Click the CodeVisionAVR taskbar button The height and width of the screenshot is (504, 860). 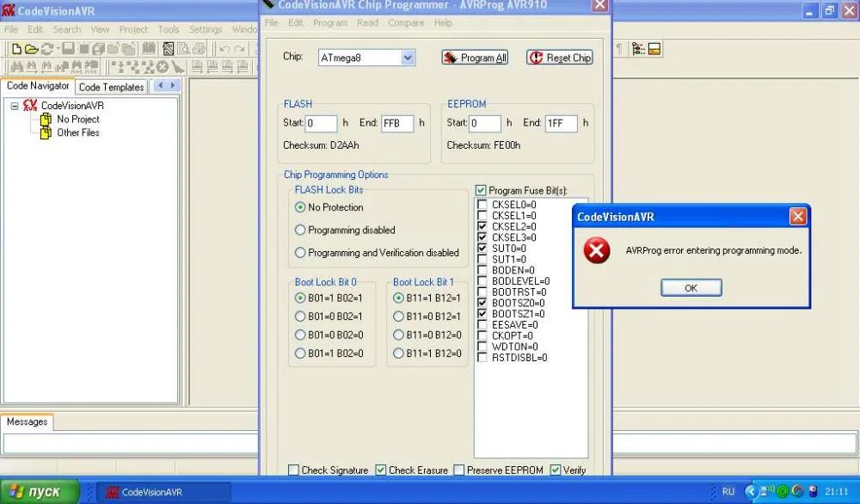coord(163,492)
